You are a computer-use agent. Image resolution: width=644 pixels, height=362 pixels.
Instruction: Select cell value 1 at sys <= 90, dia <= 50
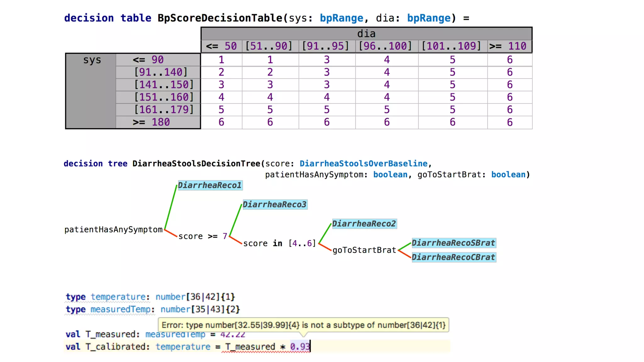point(221,60)
